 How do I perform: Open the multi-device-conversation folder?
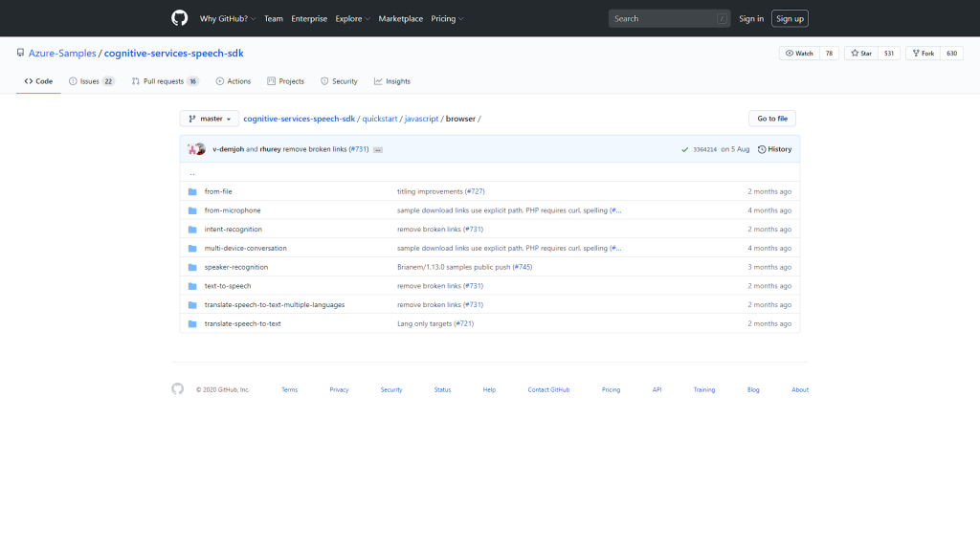(x=246, y=248)
